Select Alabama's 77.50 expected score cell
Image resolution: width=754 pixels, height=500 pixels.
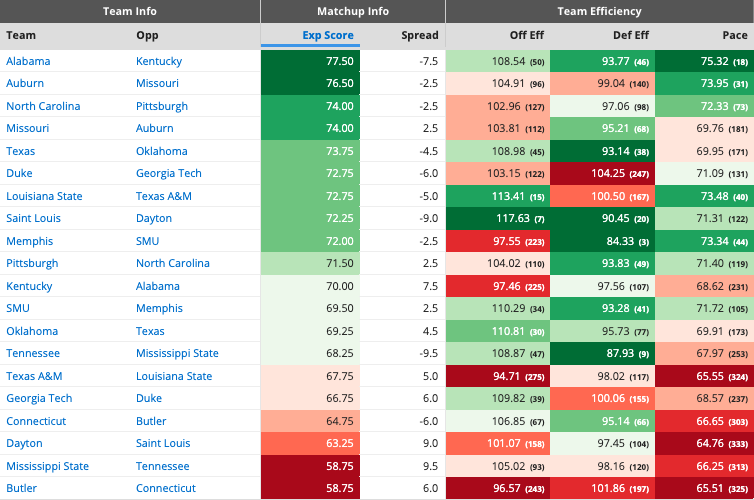coord(310,61)
